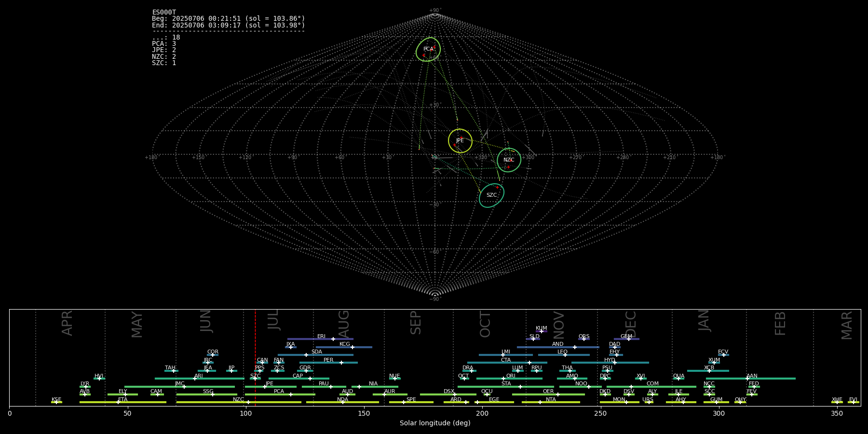Click the KUM shower label in the timeline

pos(542,328)
